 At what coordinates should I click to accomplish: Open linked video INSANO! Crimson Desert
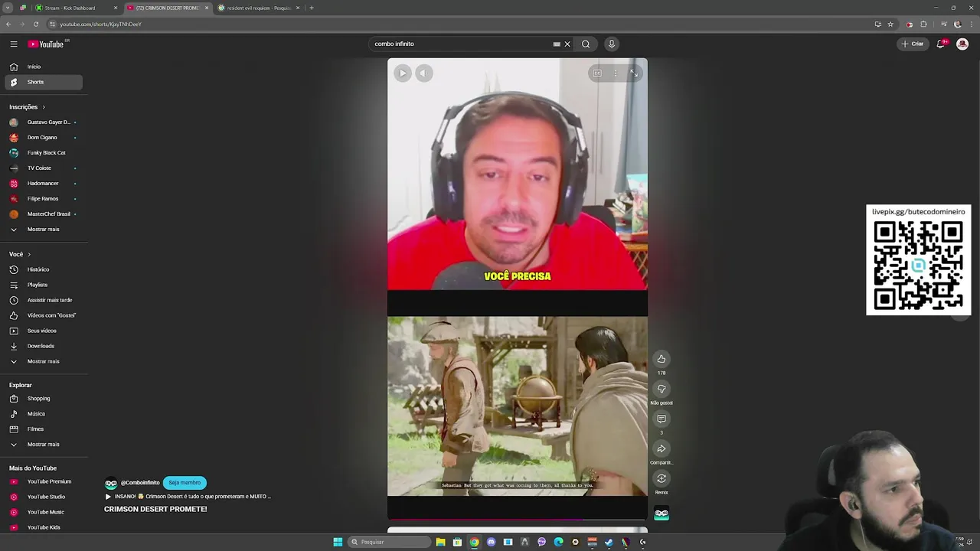(x=188, y=497)
